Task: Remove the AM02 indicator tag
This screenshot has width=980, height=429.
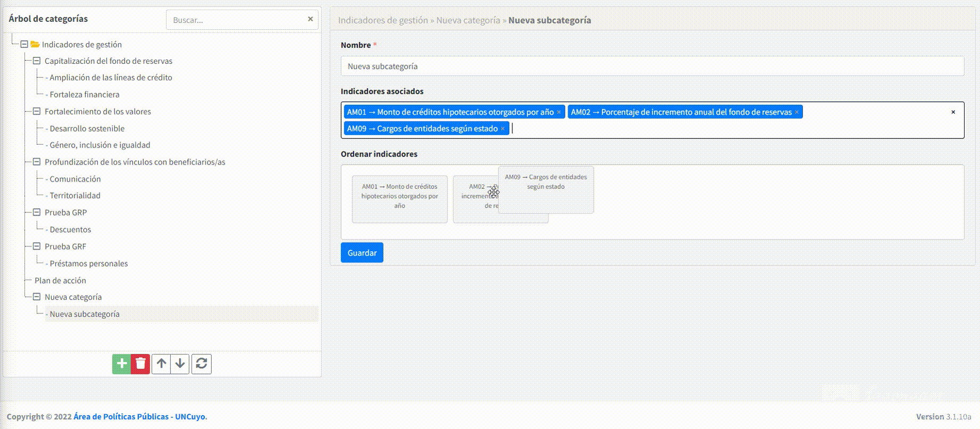Action: (796, 112)
